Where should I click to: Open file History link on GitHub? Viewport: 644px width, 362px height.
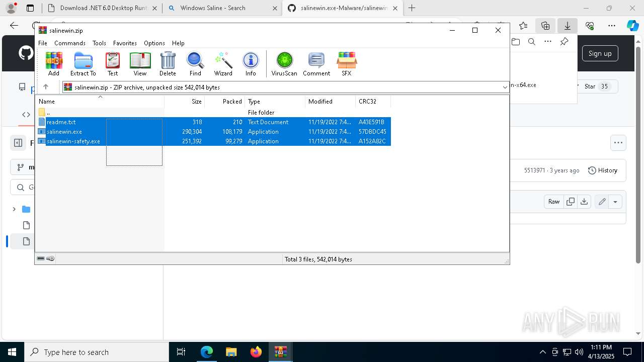602,170
